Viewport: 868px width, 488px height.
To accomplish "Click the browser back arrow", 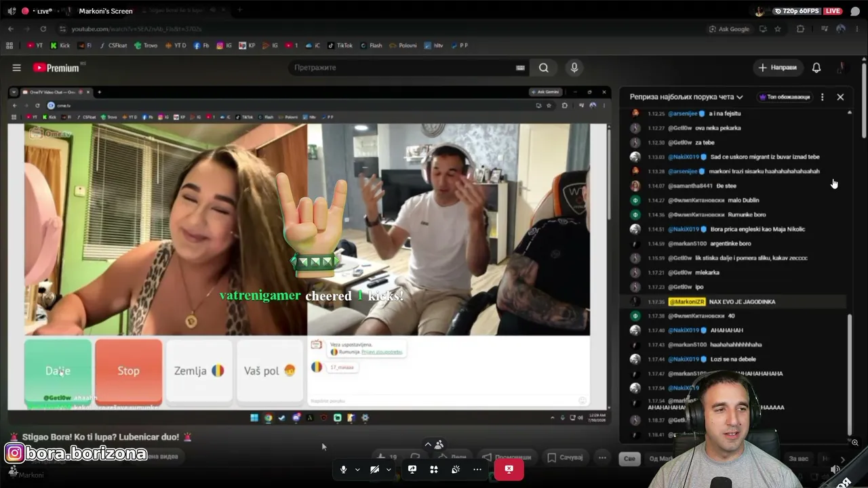I will click(11, 29).
